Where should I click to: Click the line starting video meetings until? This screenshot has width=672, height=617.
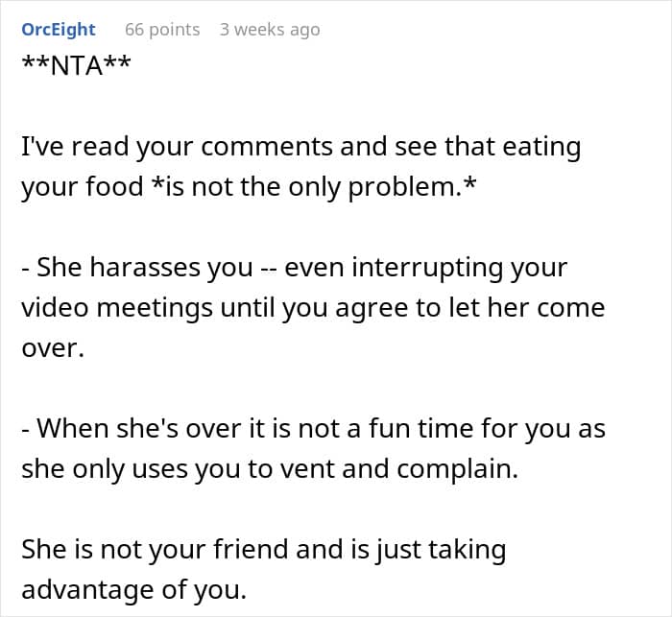[x=313, y=309]
